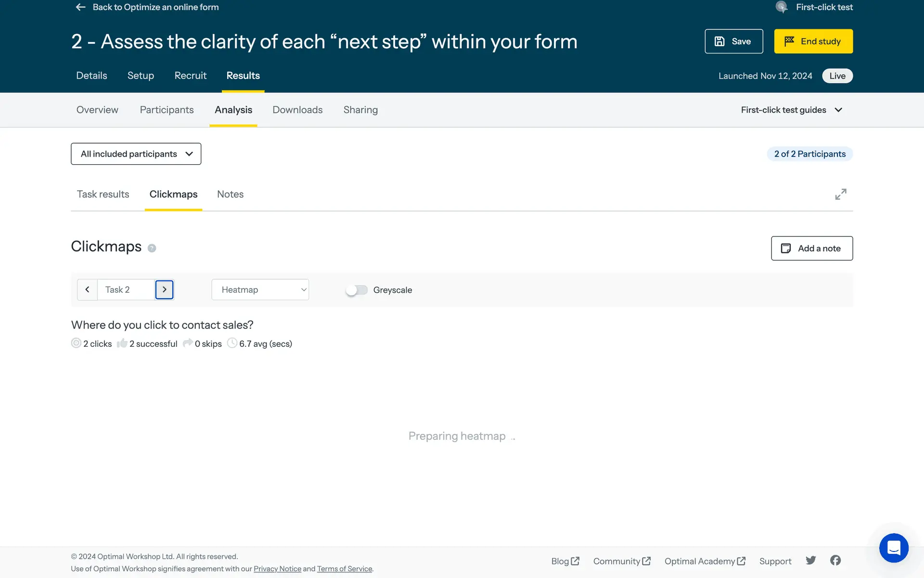
Task: Open the Heatmap view type dropdown
Action: (260, 289)
